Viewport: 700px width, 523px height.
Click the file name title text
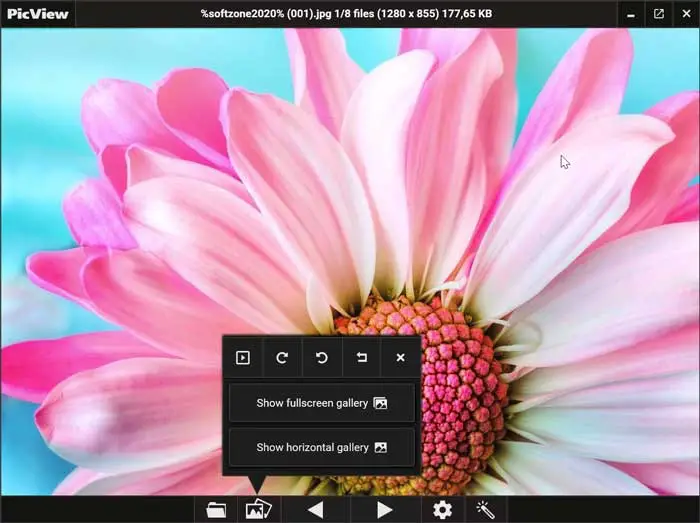coord(346,14)
